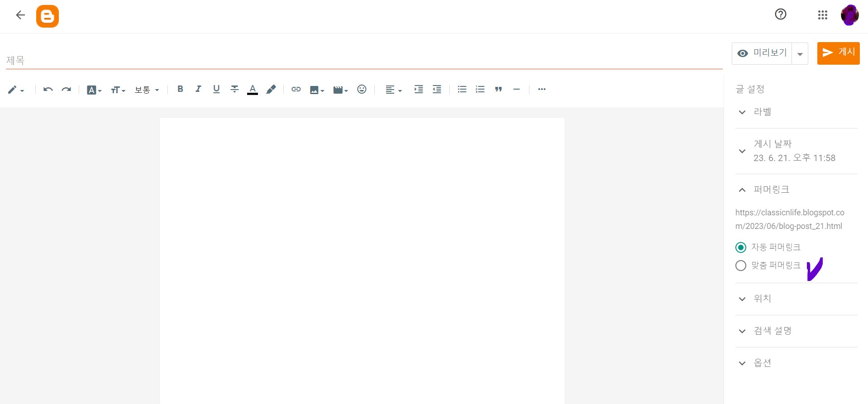
Task: Insert a numbered list
Action: [480, 89]
